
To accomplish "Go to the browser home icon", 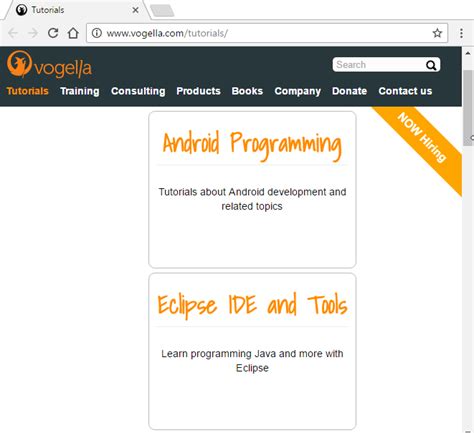I will pyautogui.click(x=73, y=33).
